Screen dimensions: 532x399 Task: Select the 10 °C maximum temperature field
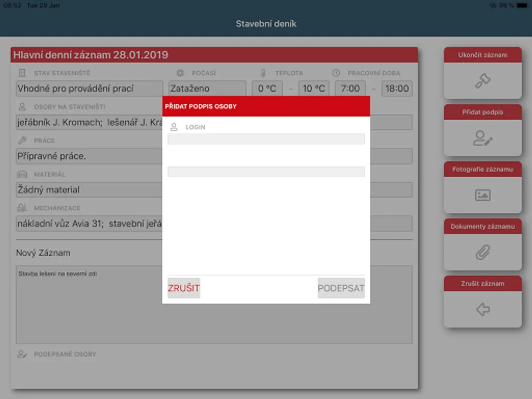point(314,88)
